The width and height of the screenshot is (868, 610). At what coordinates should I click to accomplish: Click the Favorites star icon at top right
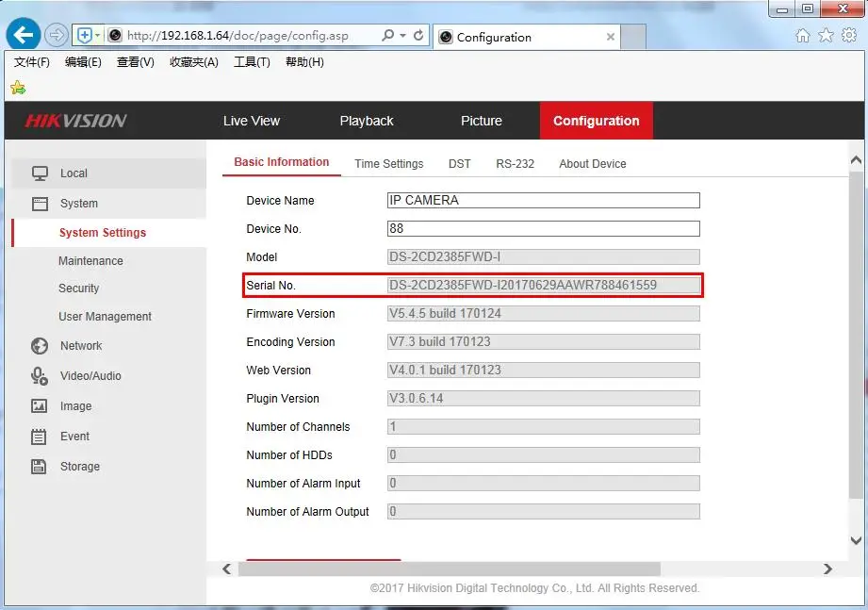point(826,36)
